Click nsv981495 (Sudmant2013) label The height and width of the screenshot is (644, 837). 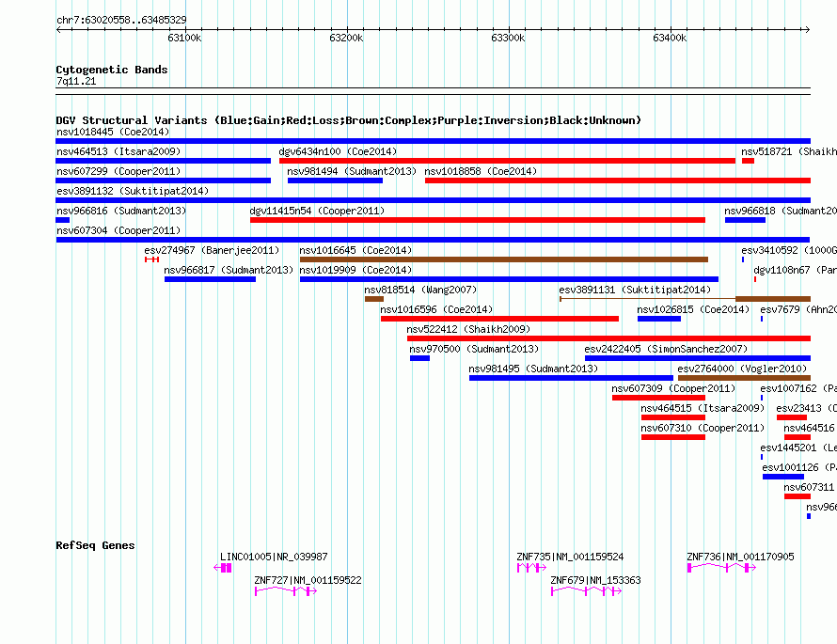click(533, 369)
